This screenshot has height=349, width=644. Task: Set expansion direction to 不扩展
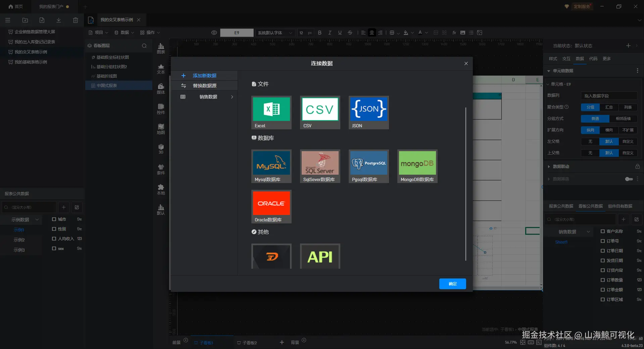(628, 130)
